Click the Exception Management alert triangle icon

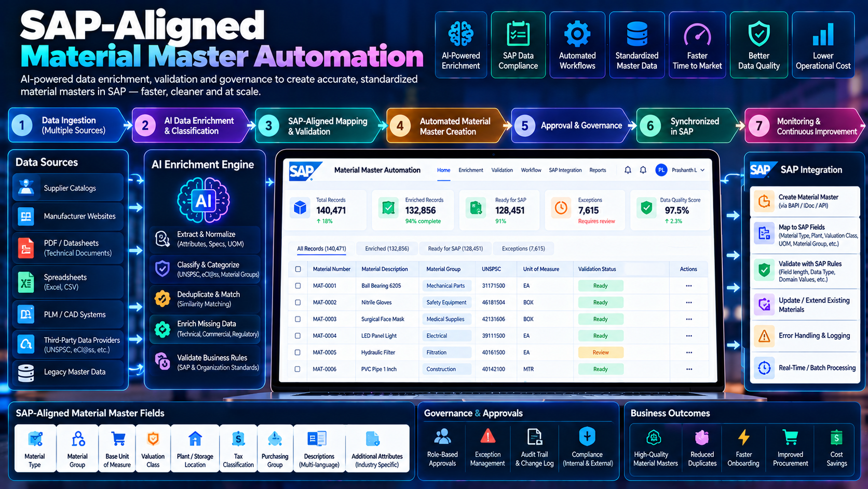[x=487, y=437]
